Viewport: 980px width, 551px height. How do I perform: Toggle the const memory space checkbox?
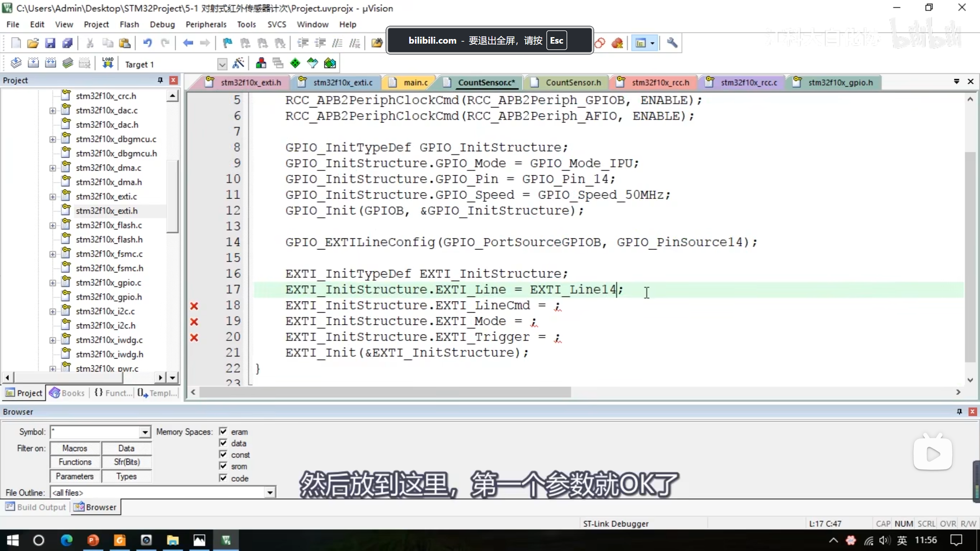(x=223, y=455)
